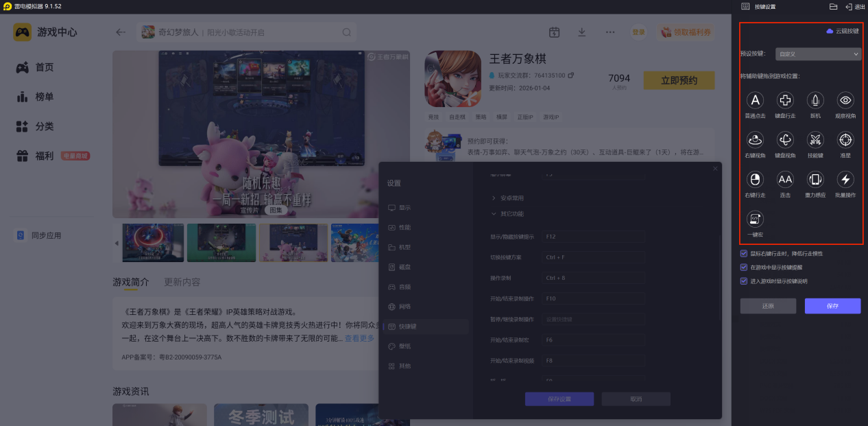The width and height of the screenshot is (868, 426).
Task: Select the 键盘行走 (keyboard walk) D-pad icon
Action: [x=785, y=101]
